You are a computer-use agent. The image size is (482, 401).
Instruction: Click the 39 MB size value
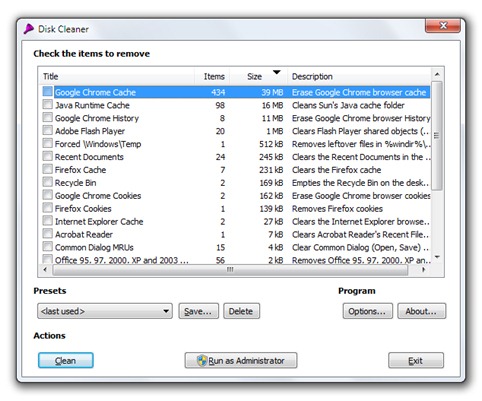tap(272, 92)
